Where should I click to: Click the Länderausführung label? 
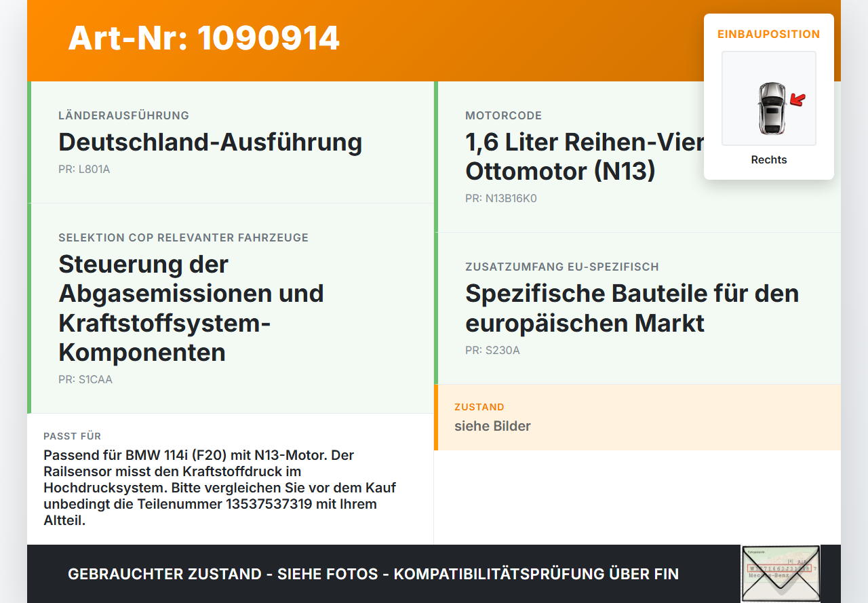tap(123, 115)
